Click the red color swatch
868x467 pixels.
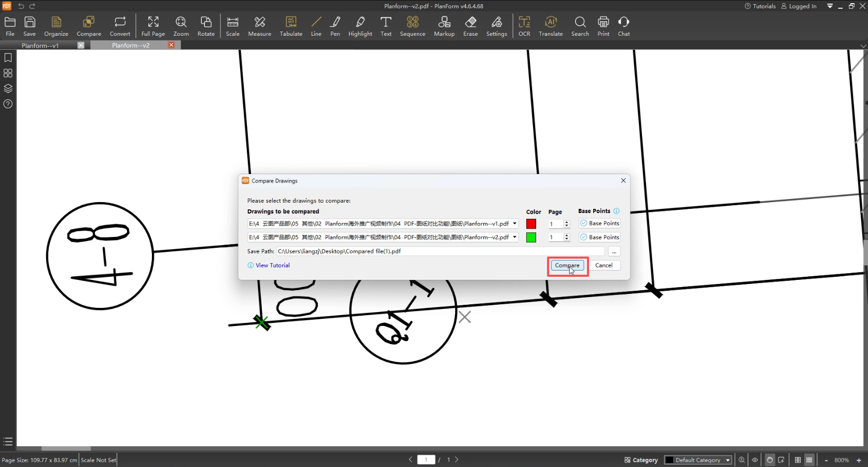(531, 224)
